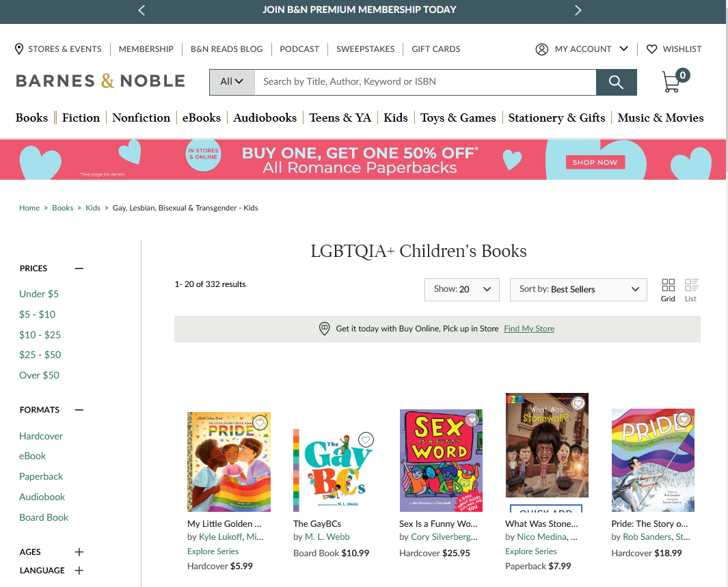Switch to Grid view
Image resolution: width=728 pixels, height=587 pixels.
pos(668,290)
